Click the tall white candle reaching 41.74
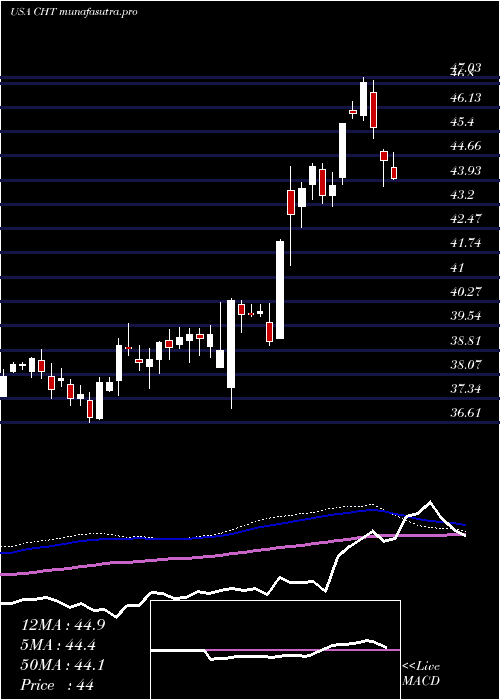Image resolution: width=500 pixels, height=700 pixels. coord(280,290)
